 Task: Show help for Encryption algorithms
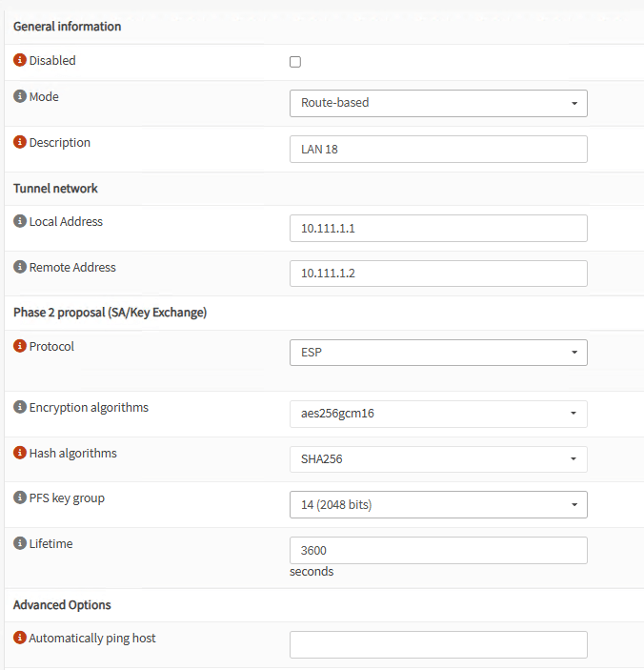[x=20, y=407]
